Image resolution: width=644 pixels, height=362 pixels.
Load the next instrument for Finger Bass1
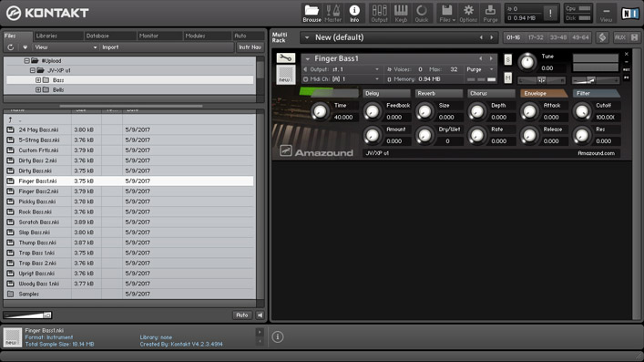tap(491, 58)
